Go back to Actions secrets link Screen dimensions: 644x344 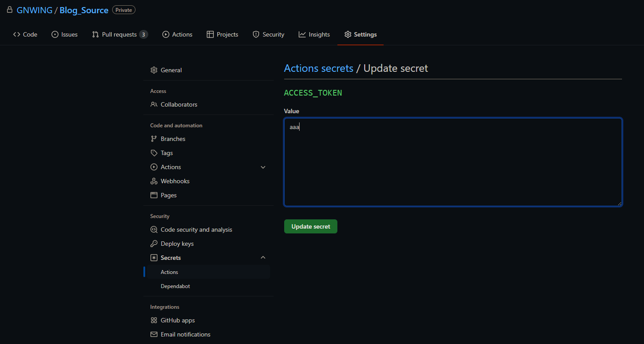click(318, 68)
